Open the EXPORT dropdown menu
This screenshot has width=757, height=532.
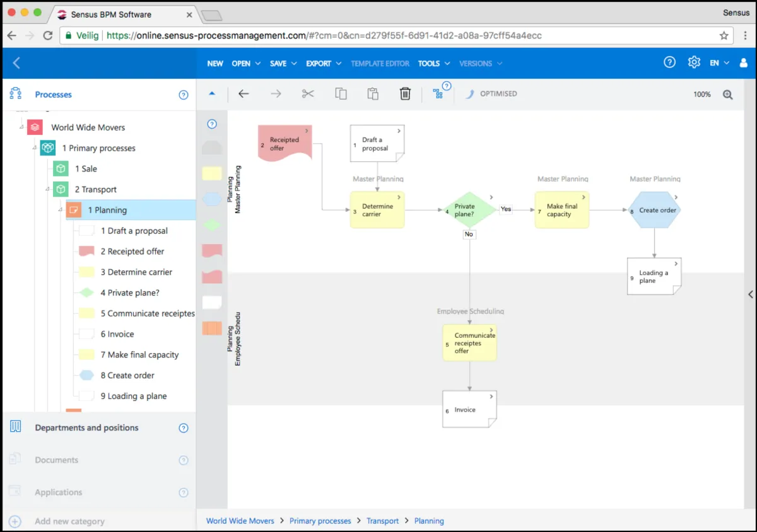coord(324,64)
